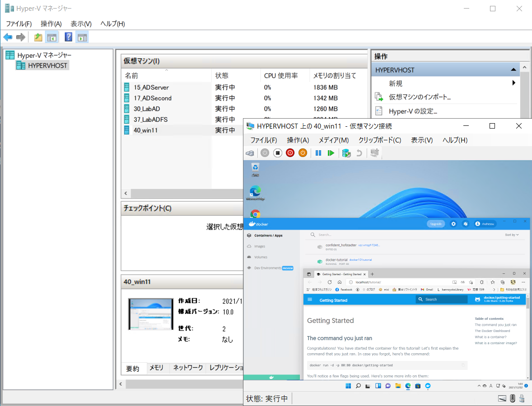
Task: Create a checkpoint with the toolbar icon
Action: pos(346,153)
